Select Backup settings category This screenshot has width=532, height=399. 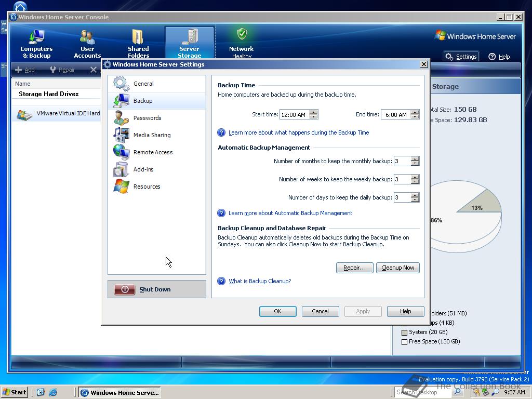point(157,101)
